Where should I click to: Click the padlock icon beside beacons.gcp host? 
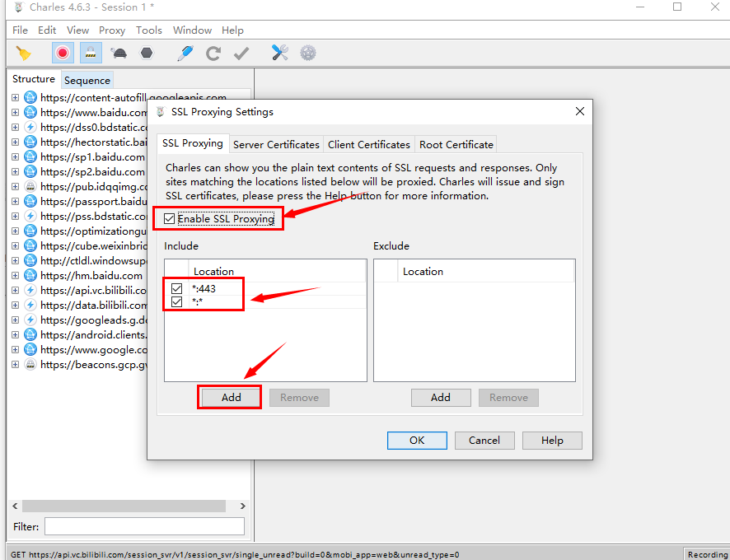click(30, 365)
